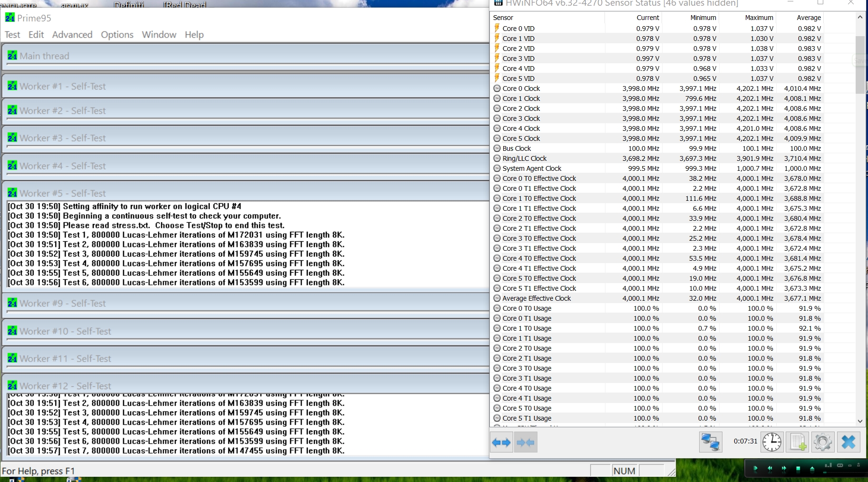Open the Test menu in Prime95
This screenshot has height=482, width=868.
[12, 35]
